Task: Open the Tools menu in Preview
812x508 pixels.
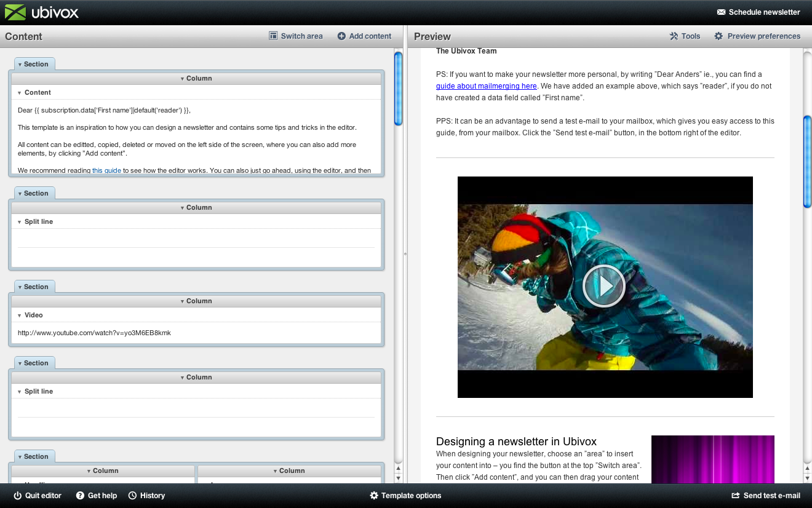Action: (685, 36)
